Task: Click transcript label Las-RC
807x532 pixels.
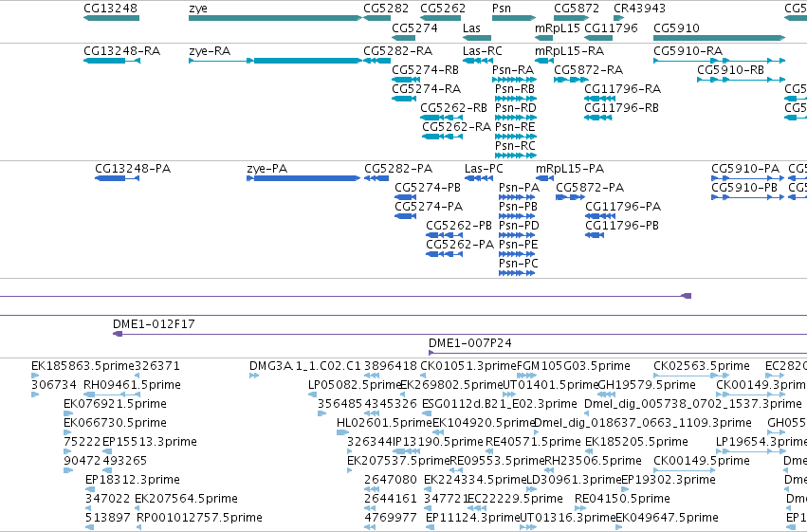Action: (x=483, y=51)
